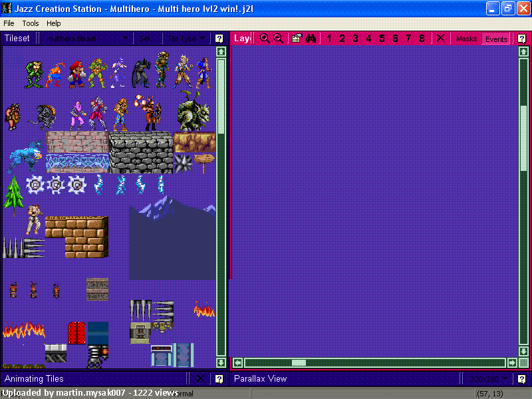The image size is (532, 399).
Task: Toggle the Masks view button
Action: [x=467, y=39]
